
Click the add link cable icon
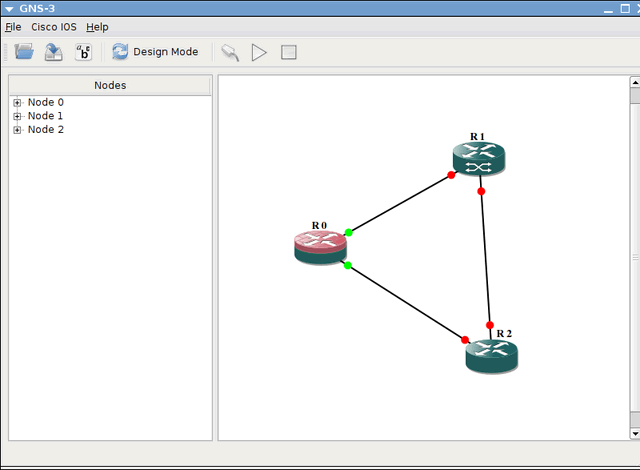pos(230,52)
